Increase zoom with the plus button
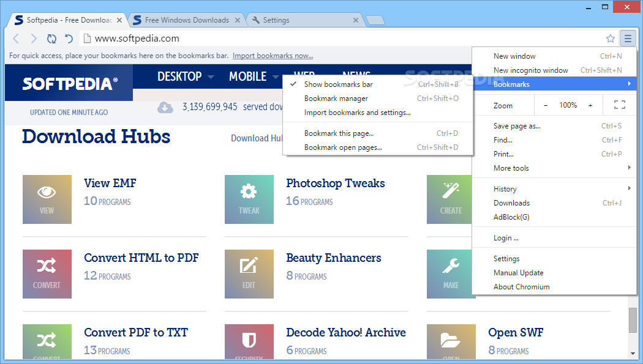Screen dimensions: 643x364 tap(590, 105)
